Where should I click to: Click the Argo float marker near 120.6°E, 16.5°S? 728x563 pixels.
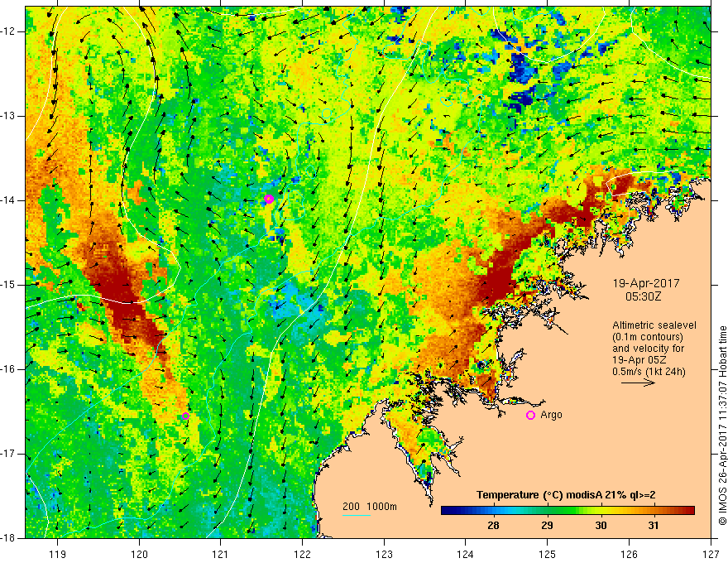185,416
